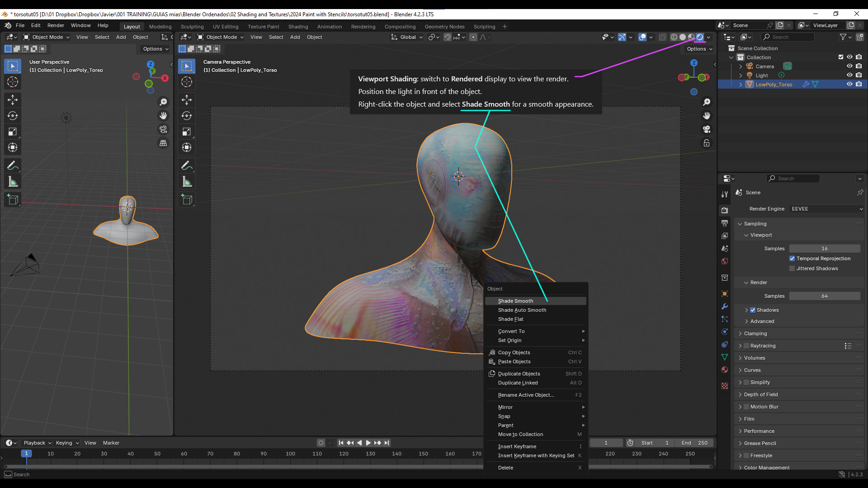This screenshot has height=488, width=868.
Task: Select the Scale tool in left viewport toolbar
Action: 13,131
